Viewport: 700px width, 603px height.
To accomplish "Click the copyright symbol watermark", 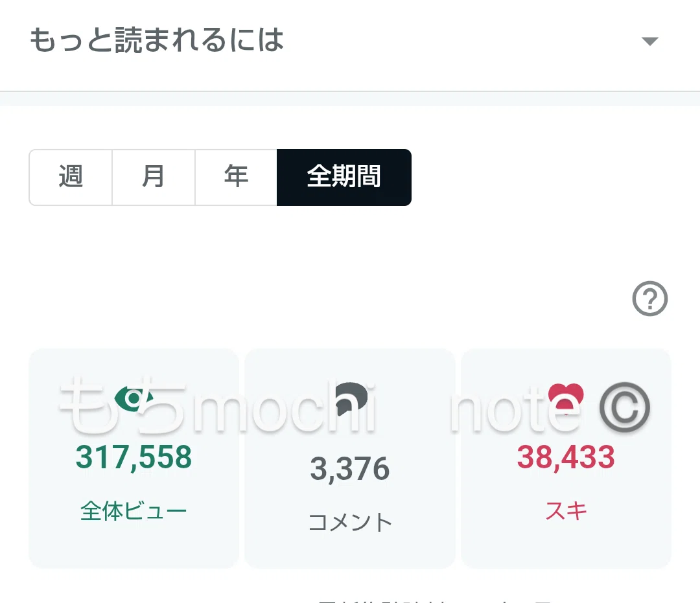I will tap(624, 407).
